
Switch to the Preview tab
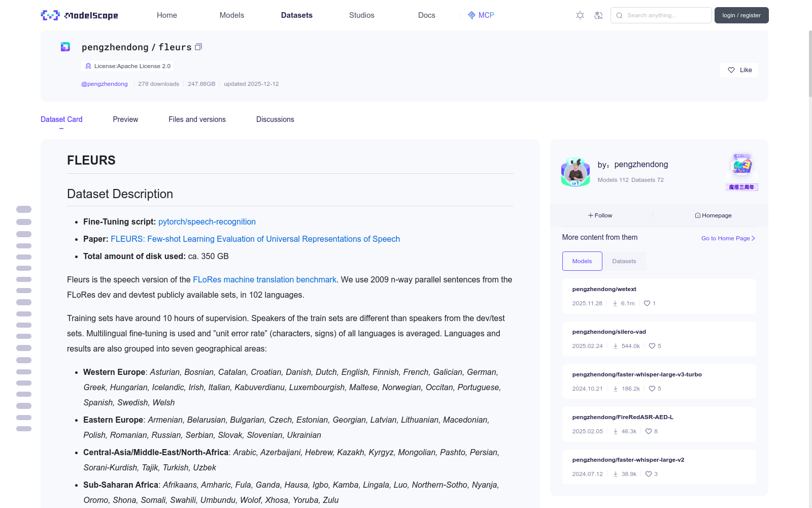click(125, 119)
